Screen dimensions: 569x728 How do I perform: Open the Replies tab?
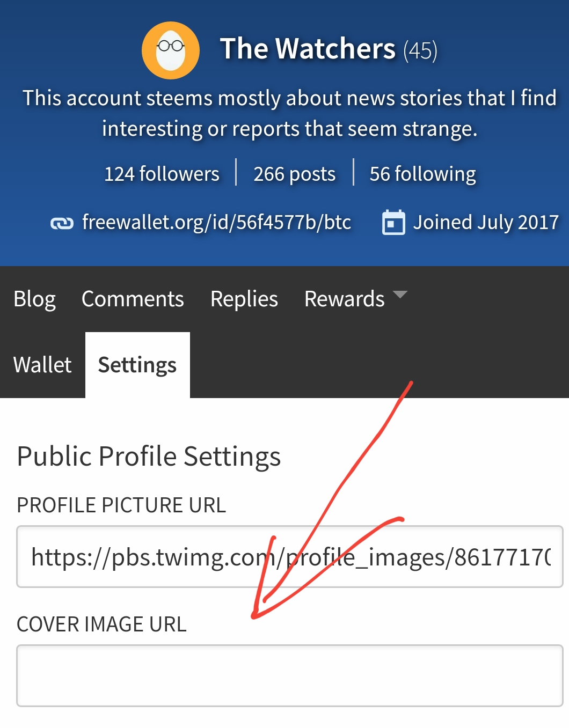244,299
